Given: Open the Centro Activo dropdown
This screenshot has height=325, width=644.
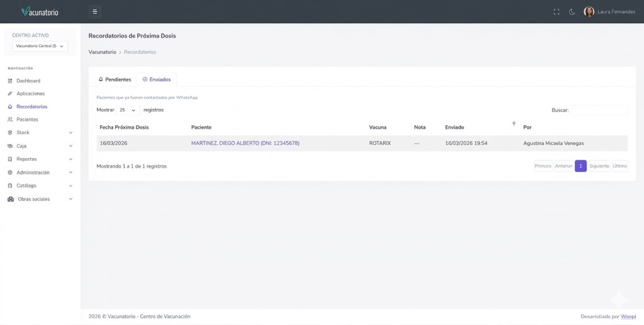Looking at the screenshot, I should click(40, 46).
